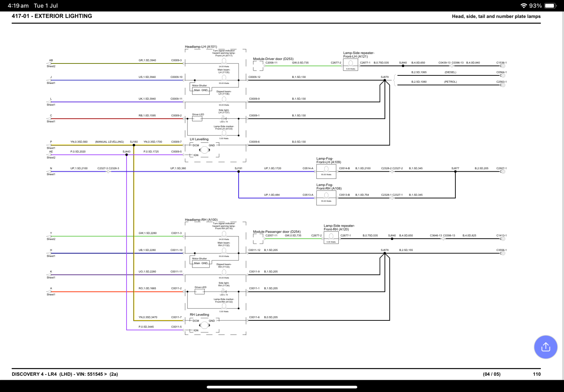Click the Module-Passenger door (D254) box
564x392 pixels.
tap(258, 239)
